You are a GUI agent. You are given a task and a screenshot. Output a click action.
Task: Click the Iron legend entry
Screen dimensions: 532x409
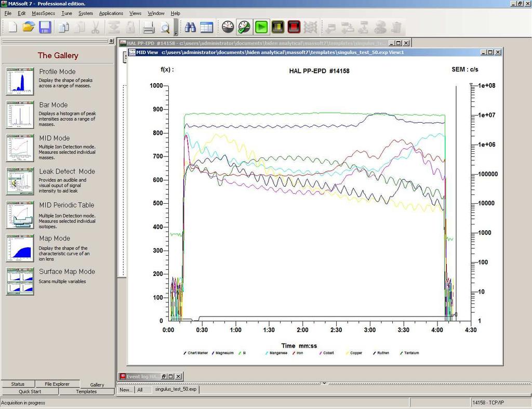pos(298,353)
